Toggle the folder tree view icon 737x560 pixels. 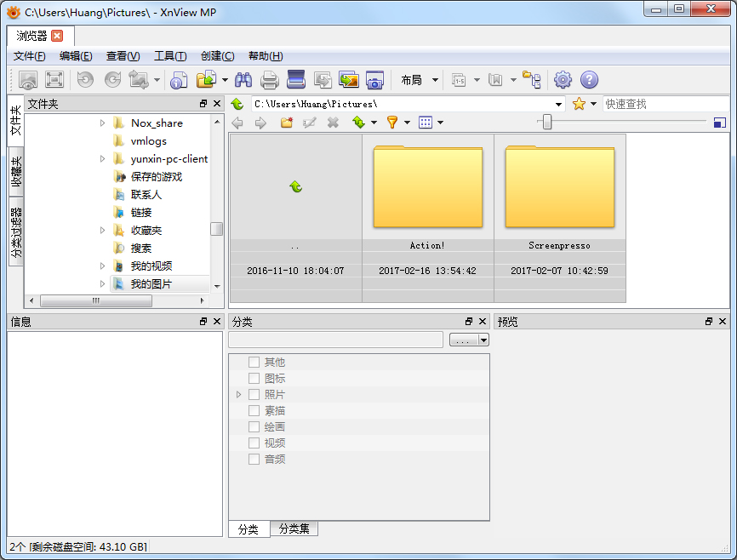532,80
